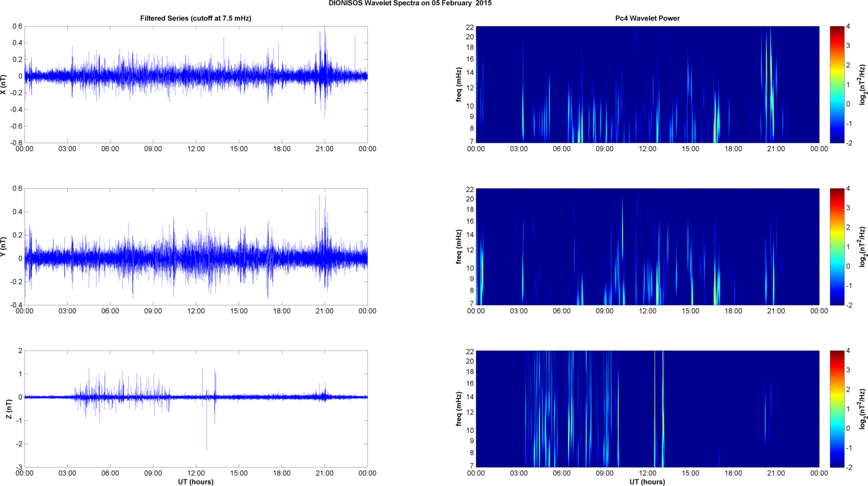Click inside the Y component time series plot

(196, 246)
